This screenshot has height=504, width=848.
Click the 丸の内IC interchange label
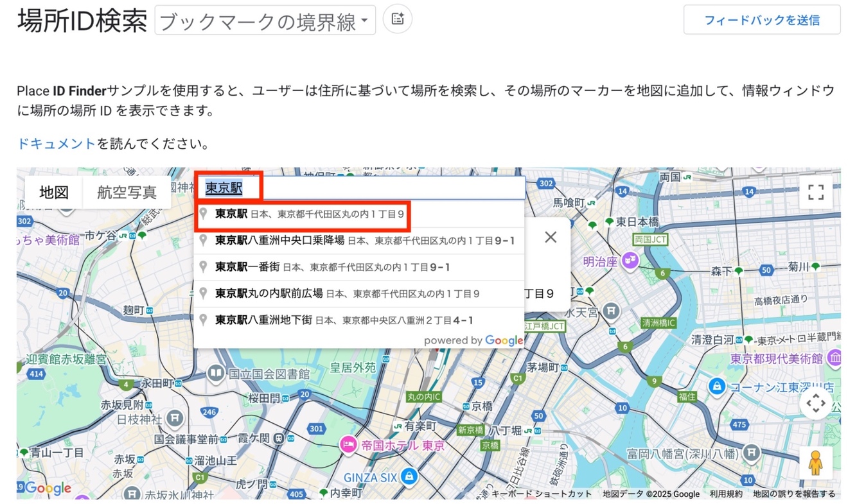(x=425, y=397)
